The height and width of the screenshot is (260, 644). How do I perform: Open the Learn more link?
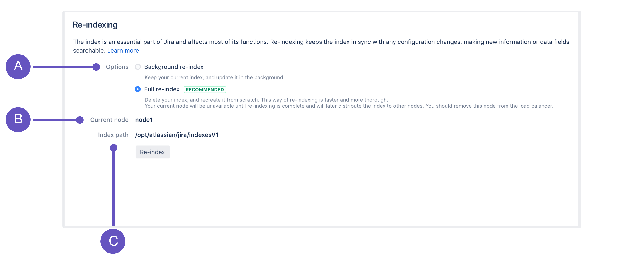(123, 51)
